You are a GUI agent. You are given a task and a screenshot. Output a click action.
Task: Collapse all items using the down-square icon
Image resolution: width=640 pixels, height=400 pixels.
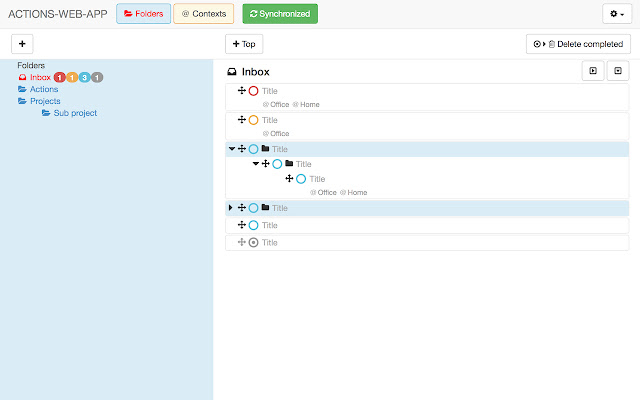[618, 71]
